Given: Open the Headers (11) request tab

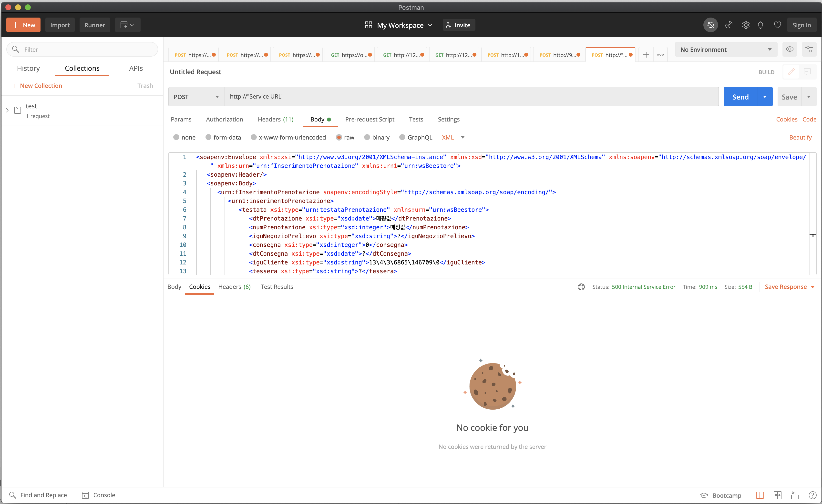Looking at the screenshot, I should (275, 119).
